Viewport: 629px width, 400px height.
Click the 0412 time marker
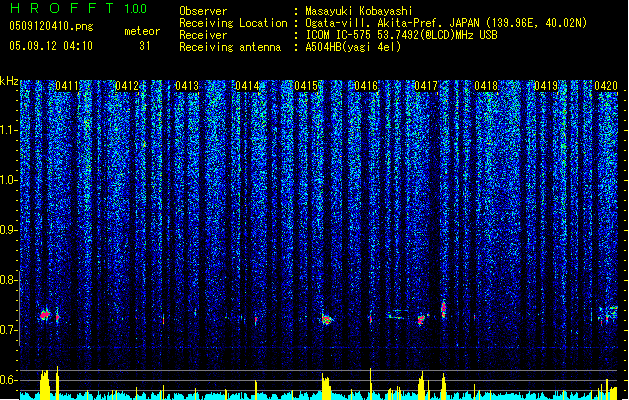(x=127, y=86)
